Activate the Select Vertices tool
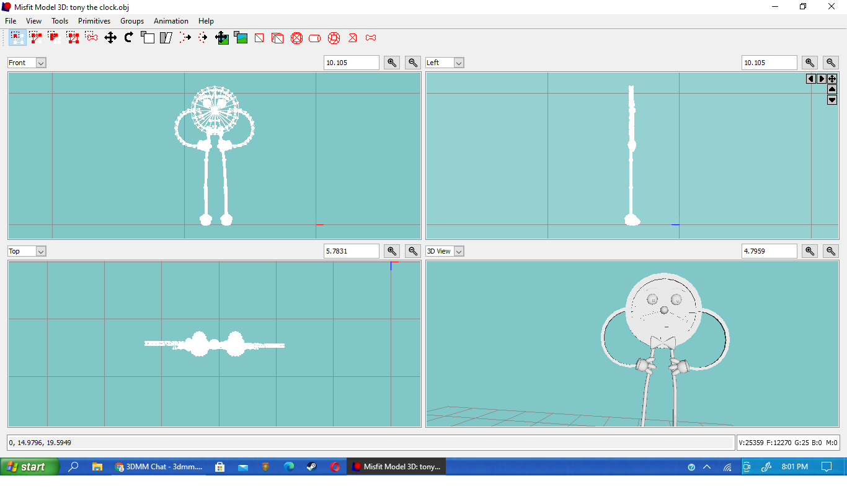This screenshot has height=504, width=847. click(x=17, y=38)
